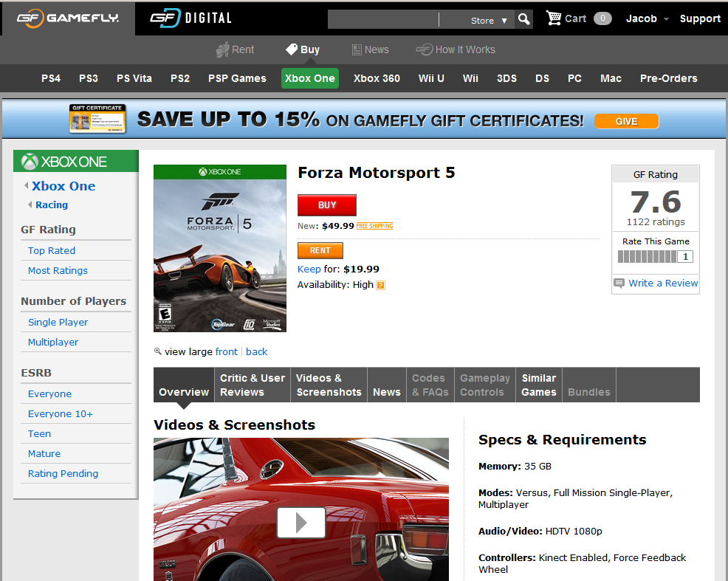The height and width of the screenshot is (581, 728).
Task: Click the view large magnifier icon
Action: [157, 351]
